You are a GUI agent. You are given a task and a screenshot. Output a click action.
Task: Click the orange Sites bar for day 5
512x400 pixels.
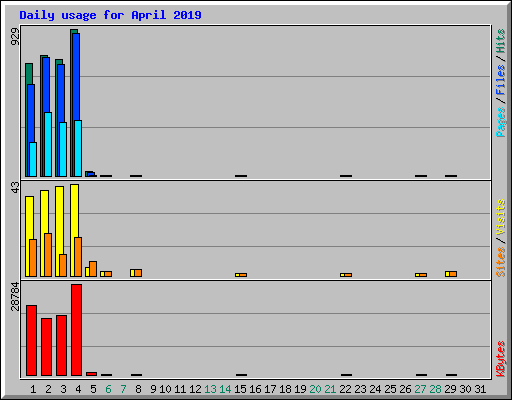pyautogui.click(x=93, y=269)
